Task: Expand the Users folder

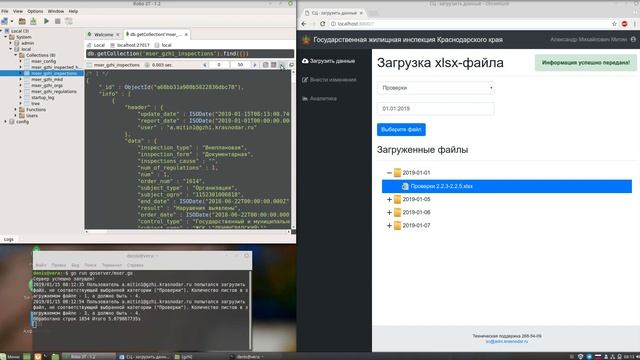Action: 16,116
